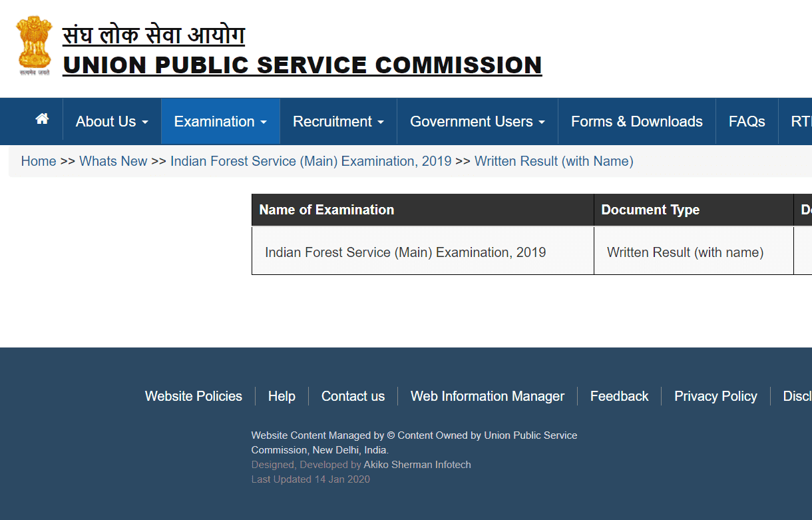Click Akiko Sherman Infotech link

pos(417,465)
